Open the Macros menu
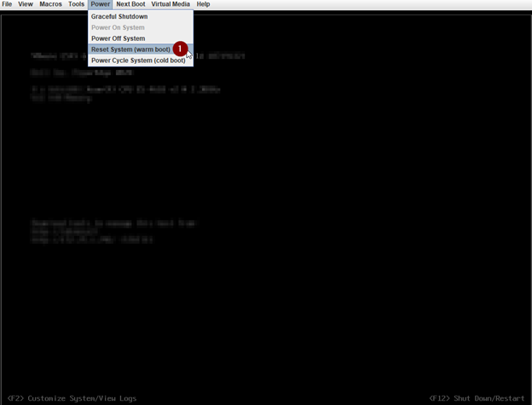This screenshot has width=532, height=405. point(50,4)
